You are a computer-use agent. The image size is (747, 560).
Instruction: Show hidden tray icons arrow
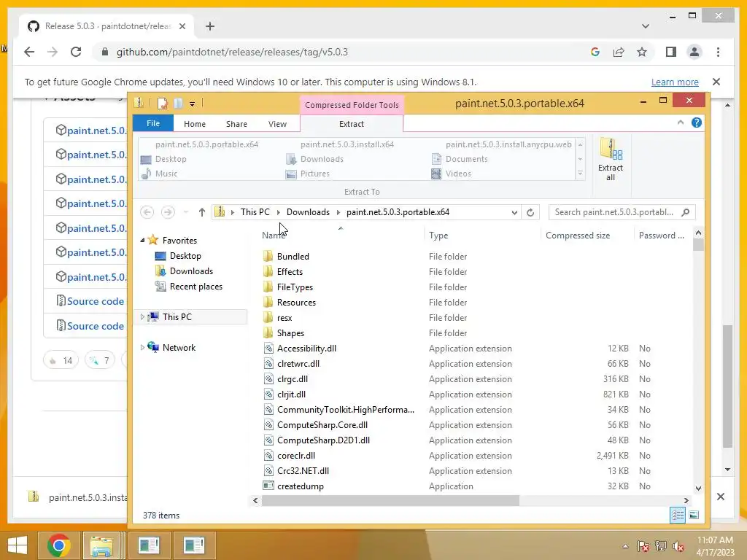tap(625, 546)
